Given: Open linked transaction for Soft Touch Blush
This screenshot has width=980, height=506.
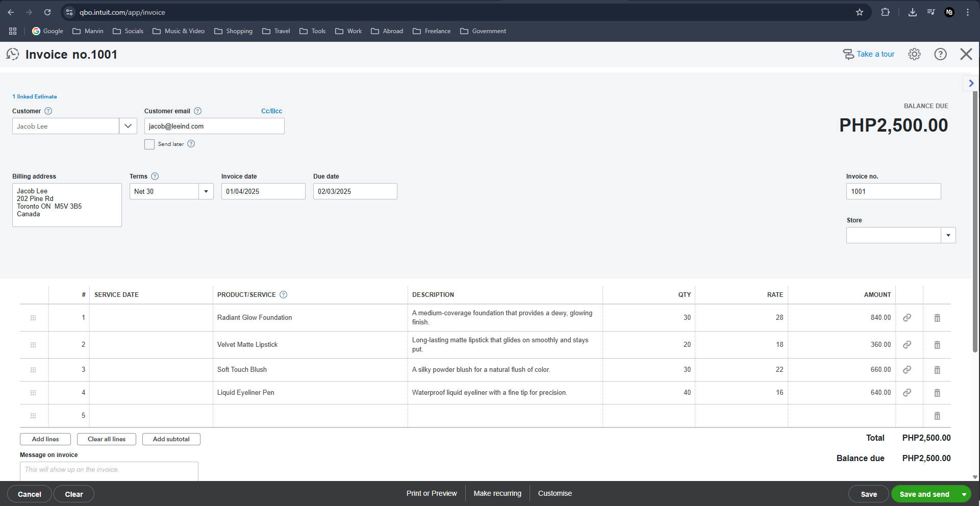Looking at the screenshot, I should [907, 370].
